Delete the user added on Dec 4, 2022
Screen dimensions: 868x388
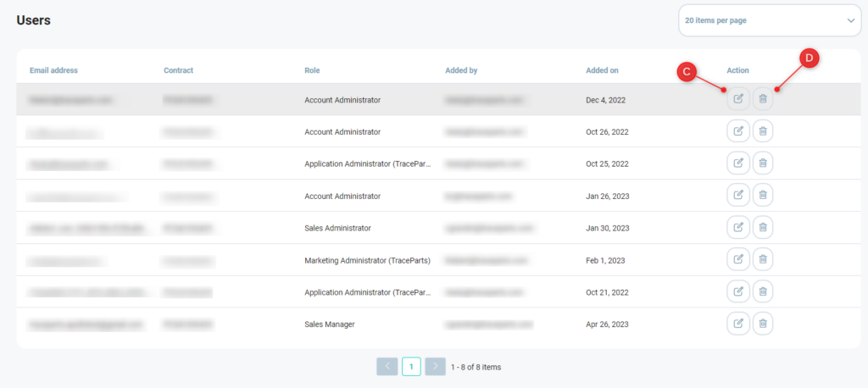coord(763,99)
